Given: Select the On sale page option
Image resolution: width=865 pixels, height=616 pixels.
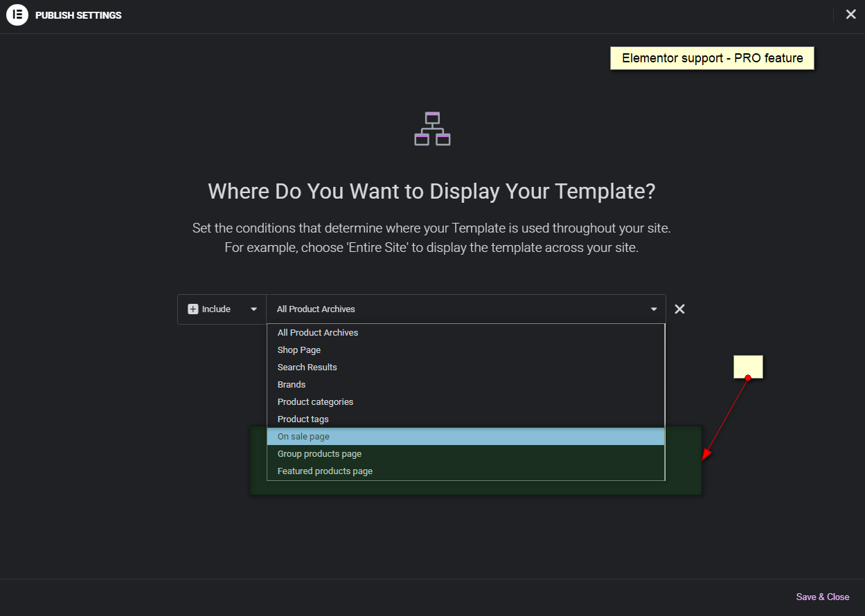Looking at the screenshot, I should point(303,436).
